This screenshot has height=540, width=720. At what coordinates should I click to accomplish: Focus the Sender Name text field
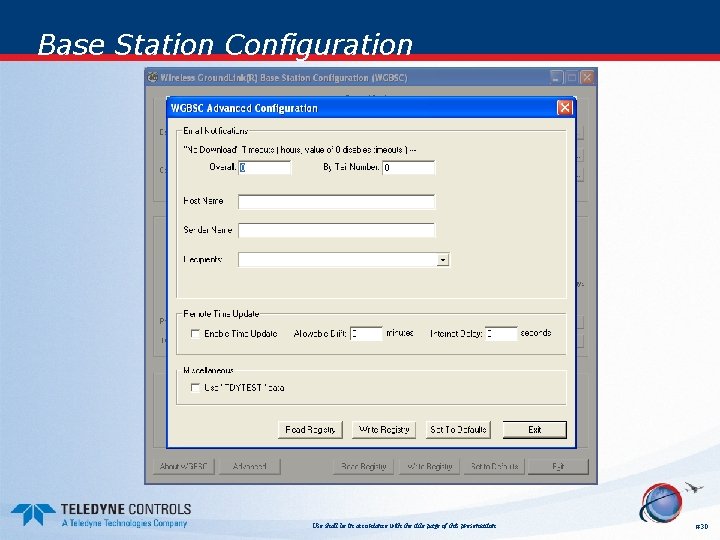tap(336, 230)
